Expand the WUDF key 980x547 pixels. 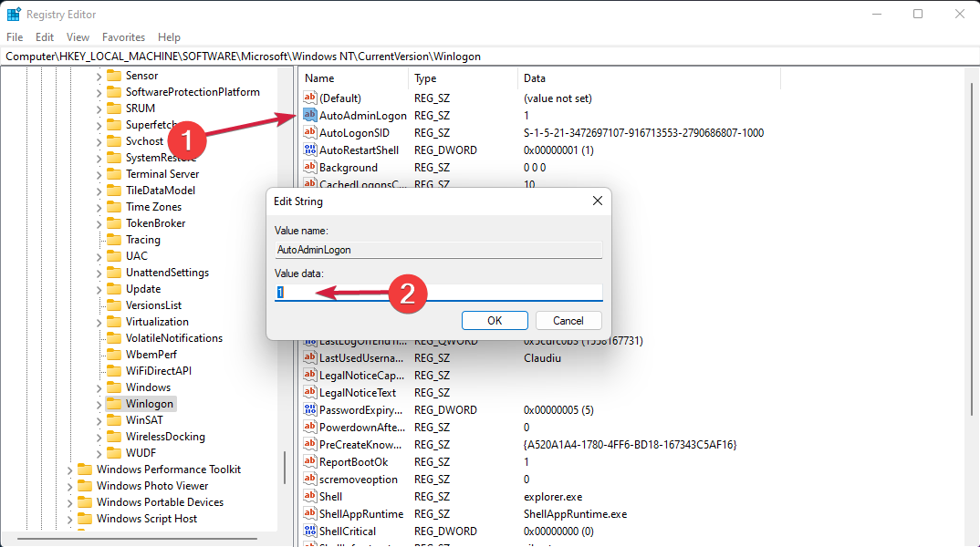(x=99, y=453)
